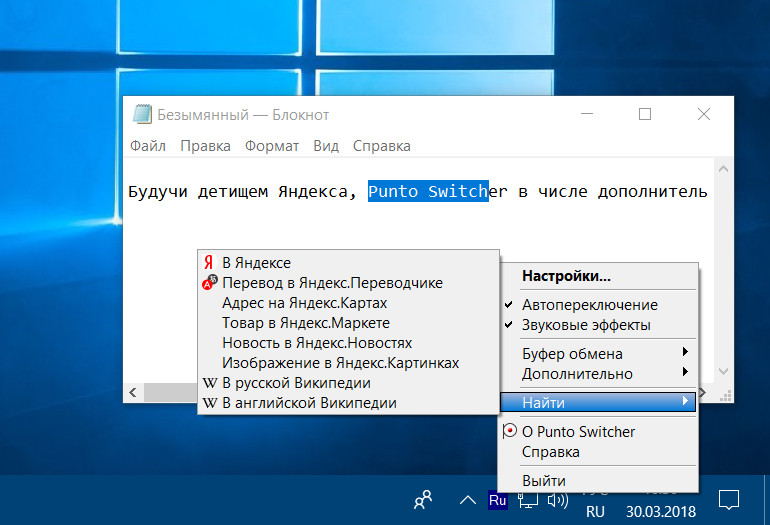Click Выйти to quit Punto Switcher

pos(598,480)
